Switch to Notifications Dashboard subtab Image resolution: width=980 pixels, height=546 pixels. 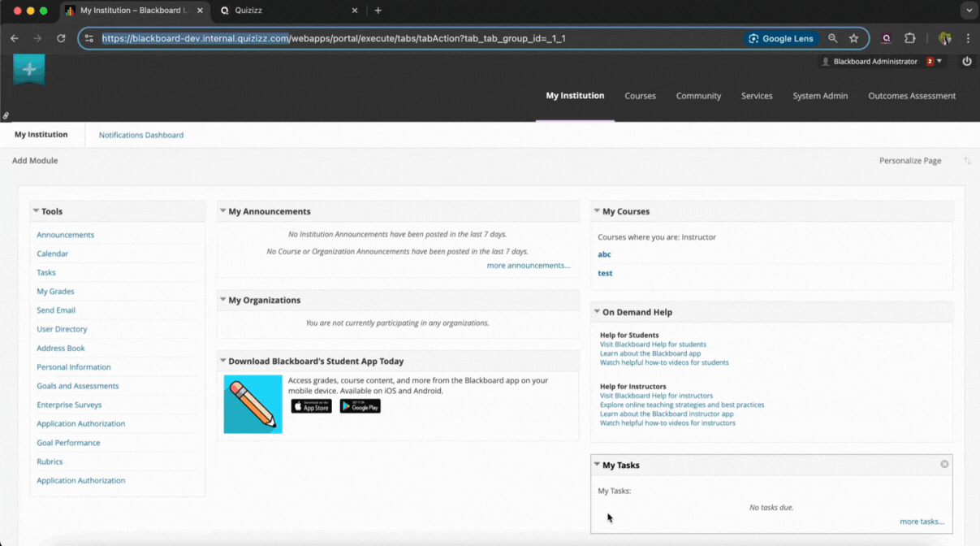pos(141,135)
